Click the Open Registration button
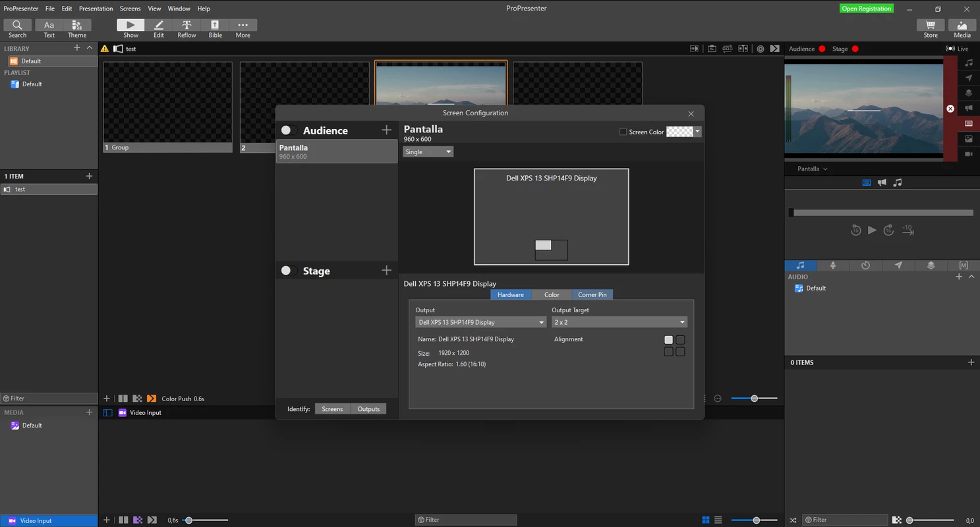The image size is (980, 527). tap(867, 9)
